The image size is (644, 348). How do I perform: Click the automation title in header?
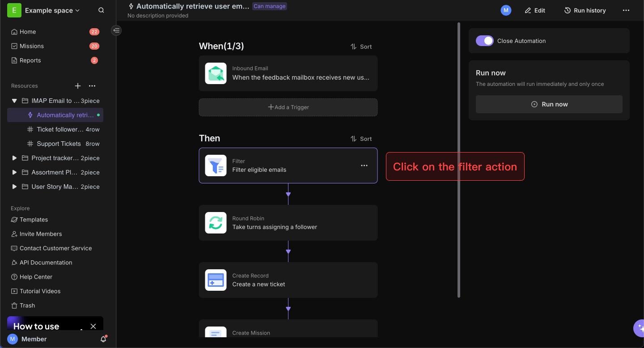tap(192, 6)
